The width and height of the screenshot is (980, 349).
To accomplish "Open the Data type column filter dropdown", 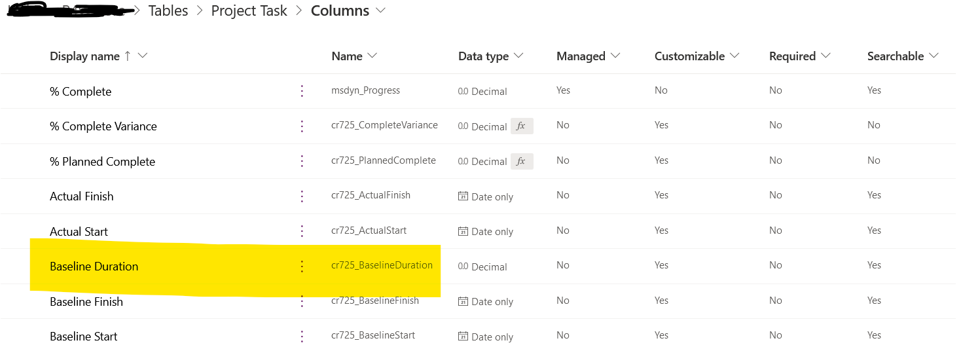I will click(x=518, y=56).
